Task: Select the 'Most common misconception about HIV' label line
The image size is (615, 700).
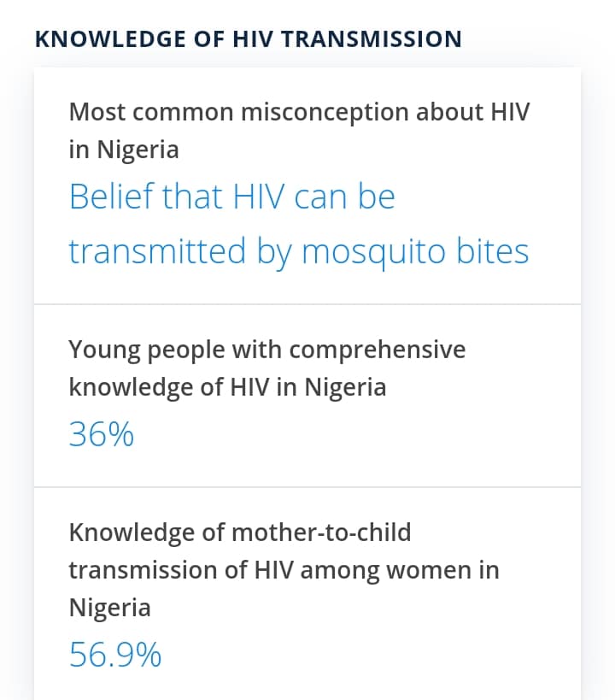Action: point(300,112)
